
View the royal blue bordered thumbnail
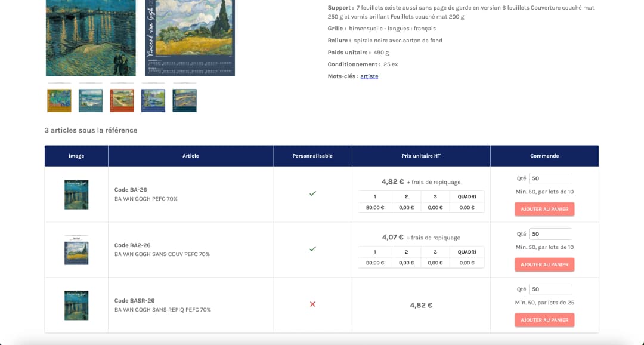(153, 100)
